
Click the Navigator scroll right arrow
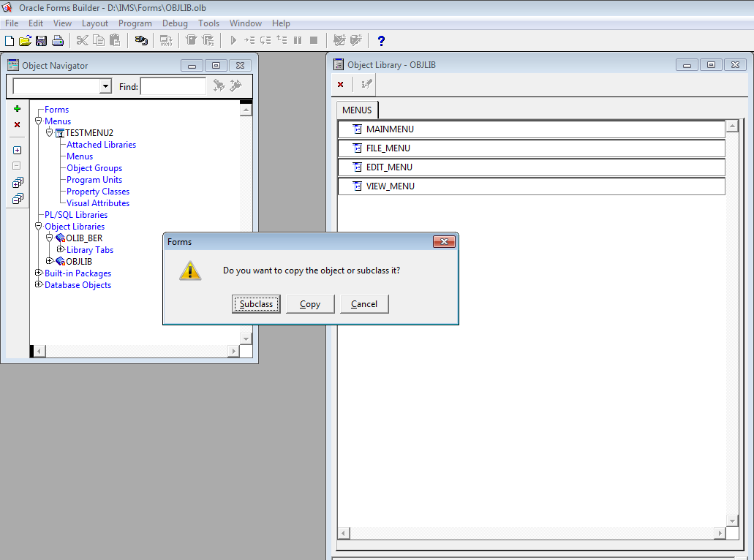[x=233, y=352]
